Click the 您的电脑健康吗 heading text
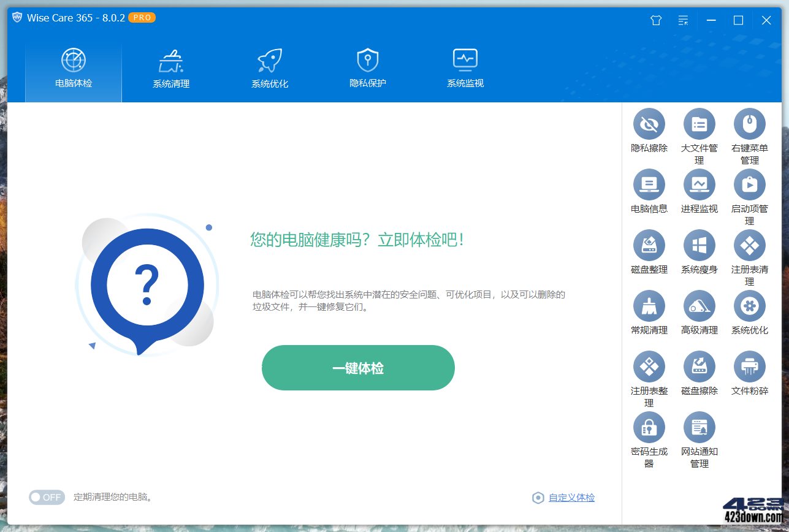 [x=357, y=240]
